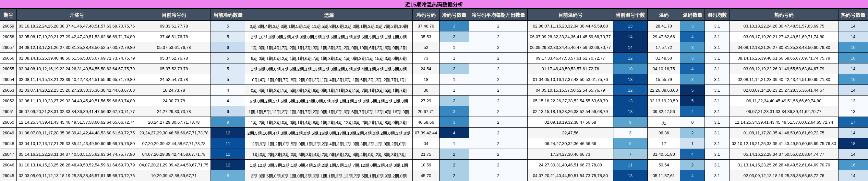Viewport: 868px width, 181px height.
Task: Click the 目前冷号码 column header
Action: tap(174, 15)
